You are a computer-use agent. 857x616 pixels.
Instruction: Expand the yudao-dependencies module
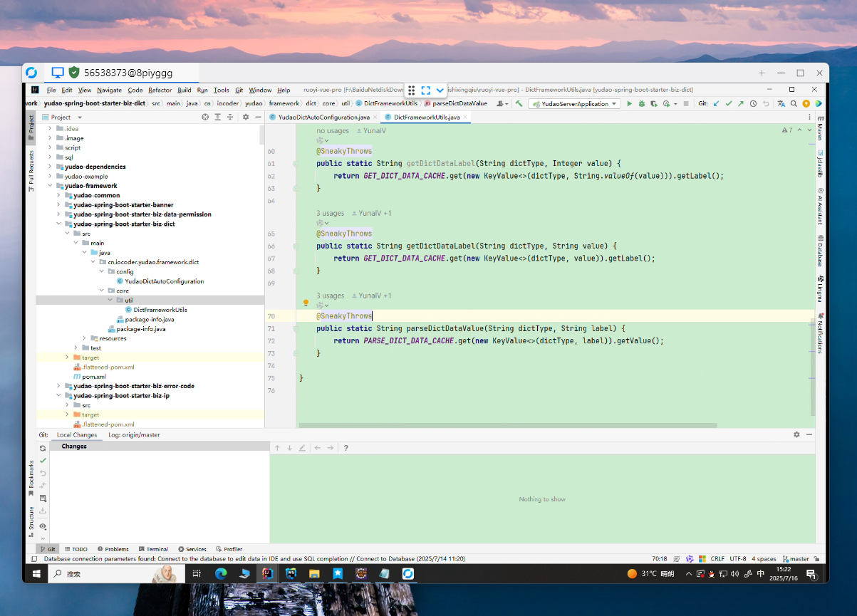pos(50,167)
